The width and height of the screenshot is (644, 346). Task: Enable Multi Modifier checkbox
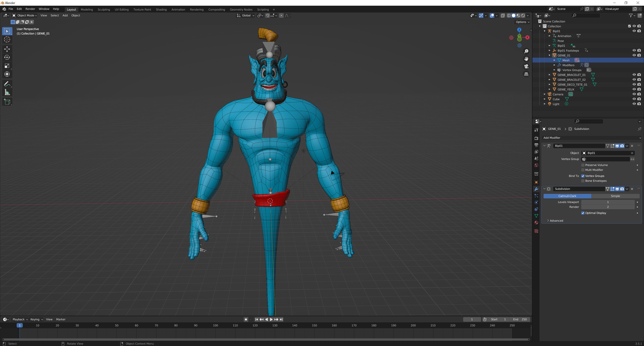pos(583,170)
